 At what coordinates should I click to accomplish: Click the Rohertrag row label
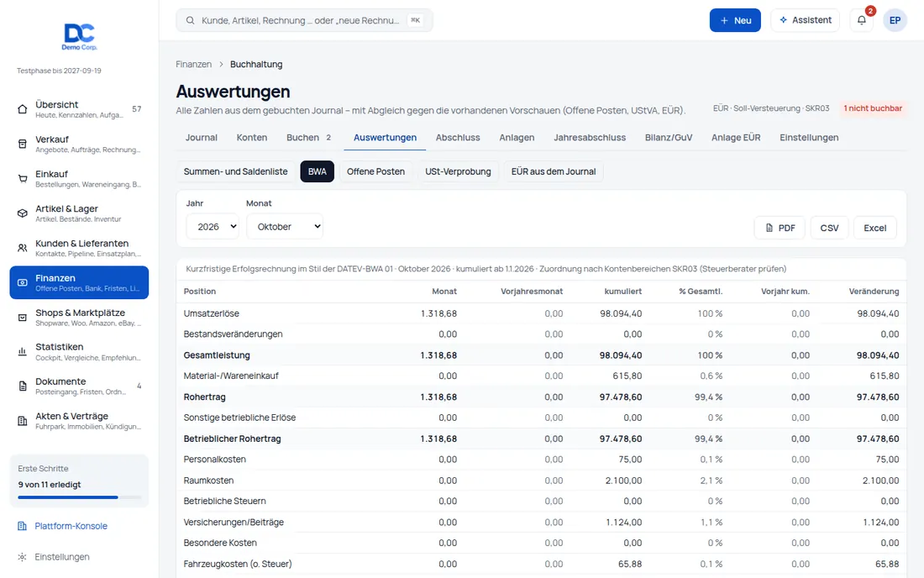(204, 397)
